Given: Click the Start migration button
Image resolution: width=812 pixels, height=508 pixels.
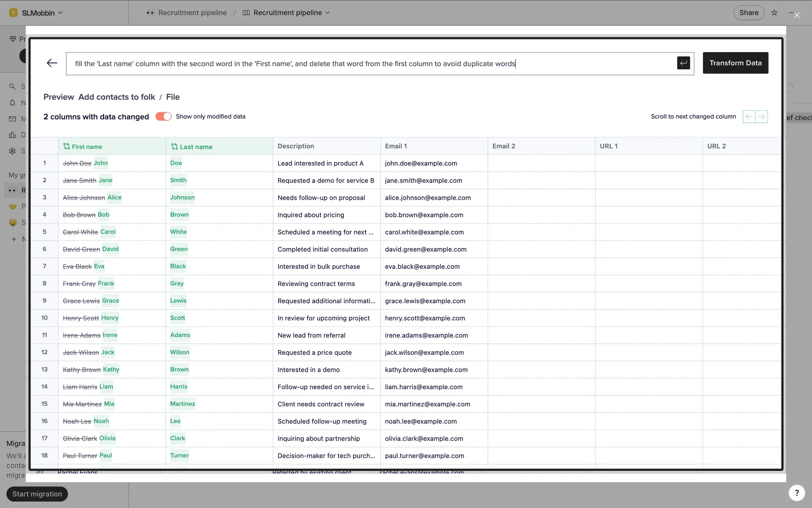Looking at the screenshot, I should [37, 494].
